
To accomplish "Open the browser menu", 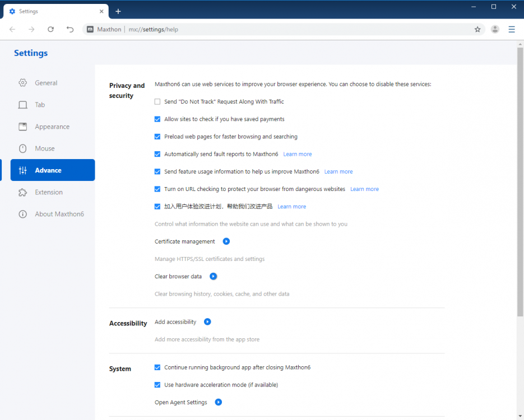I will pyautogui.click(x=512, y=29).
